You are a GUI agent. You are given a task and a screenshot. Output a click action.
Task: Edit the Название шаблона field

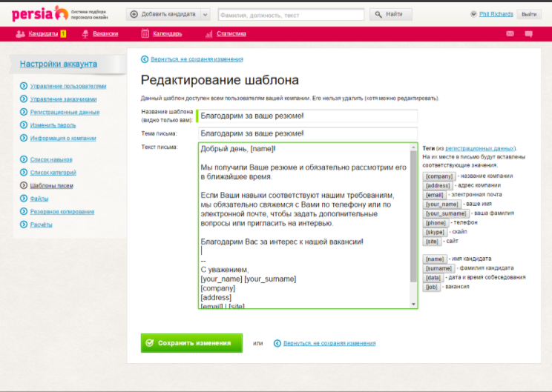click(x=308, y=116)
